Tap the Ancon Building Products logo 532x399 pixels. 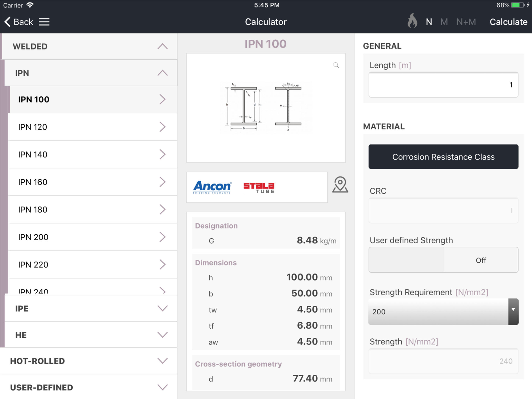pyautogui.click(x=212, y=187)
